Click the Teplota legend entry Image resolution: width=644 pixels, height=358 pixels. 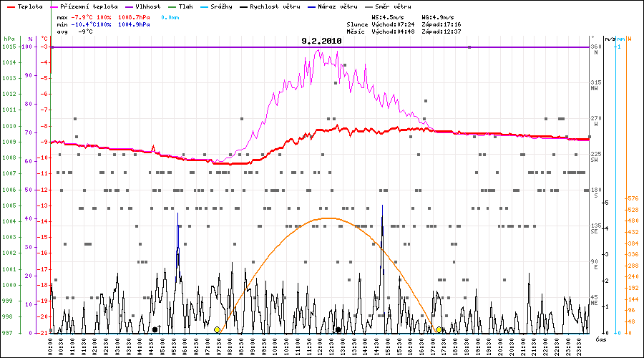(30, 6)
